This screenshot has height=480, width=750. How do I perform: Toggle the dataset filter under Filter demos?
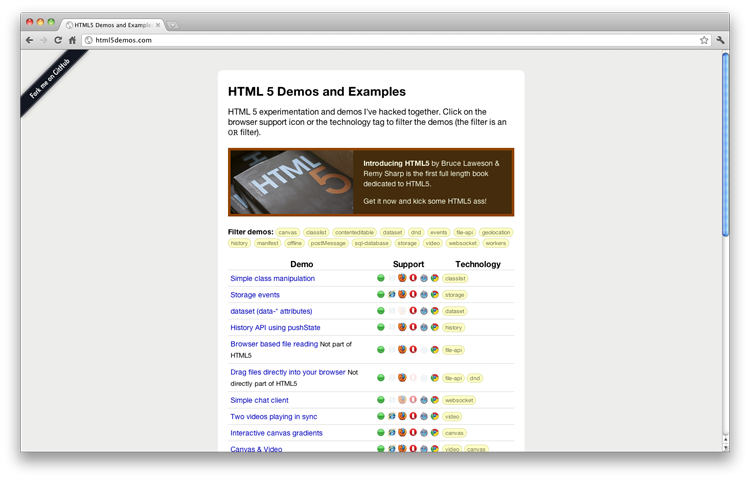[392, 232]
